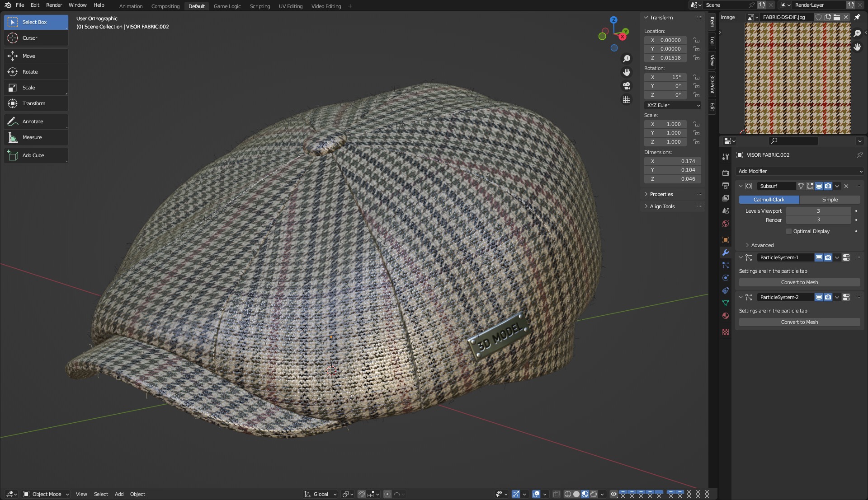Toggle ParticleSystem-2 render display
The width and height of the screenshot is (868, 500).
[x=828, y=297]
